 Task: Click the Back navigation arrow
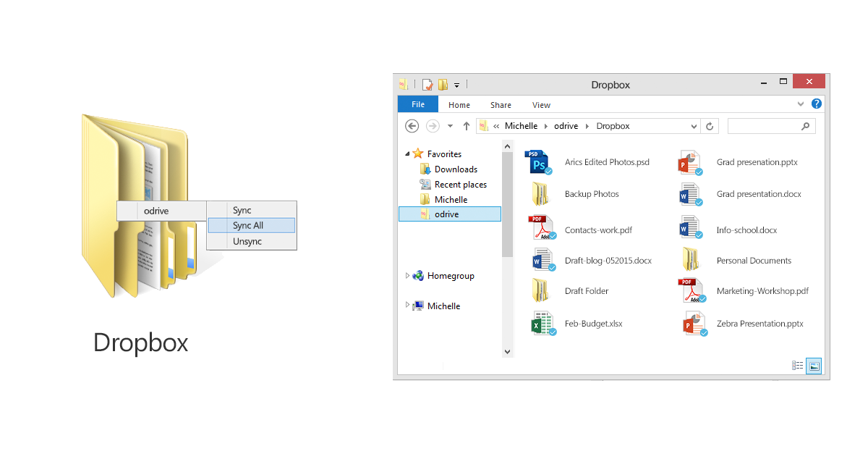click(412, 126)
